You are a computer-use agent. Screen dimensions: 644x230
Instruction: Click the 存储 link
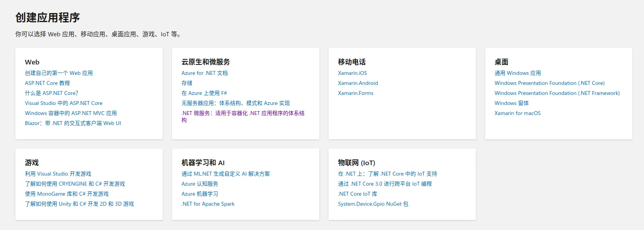click(x=187, y=83)
